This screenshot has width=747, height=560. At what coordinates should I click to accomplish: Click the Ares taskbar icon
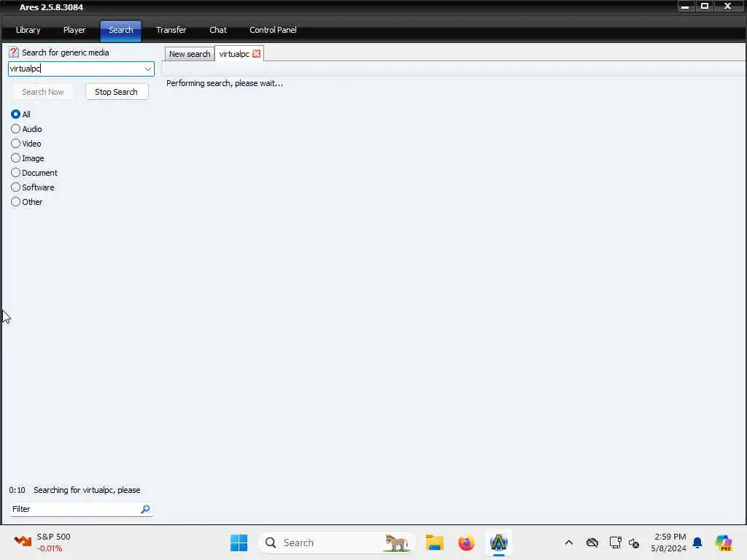[x=498, y=542]
